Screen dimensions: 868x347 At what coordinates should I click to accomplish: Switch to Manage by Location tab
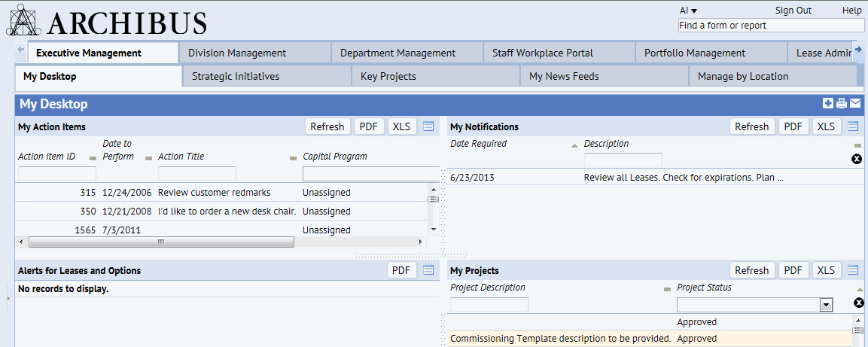[x=773, y=76]
